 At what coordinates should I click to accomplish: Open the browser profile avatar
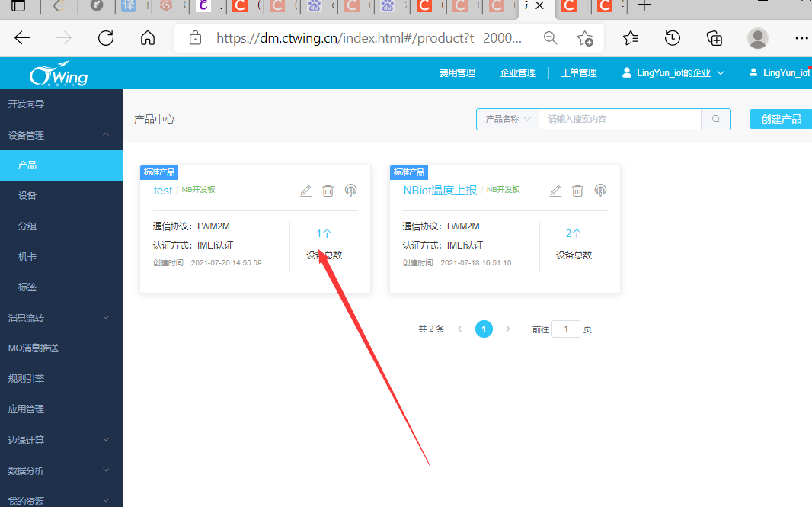[x=758, y=38]
